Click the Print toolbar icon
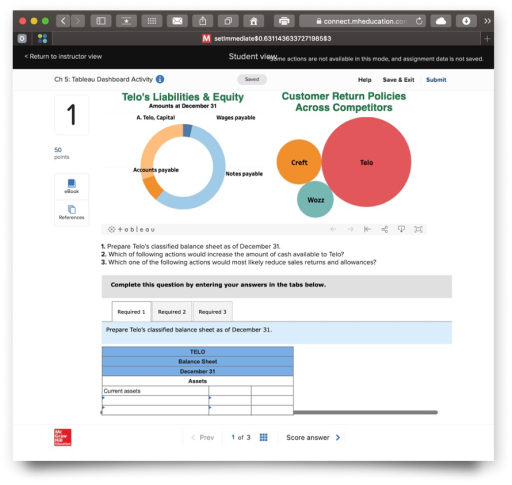 click(x=284, y=21)
